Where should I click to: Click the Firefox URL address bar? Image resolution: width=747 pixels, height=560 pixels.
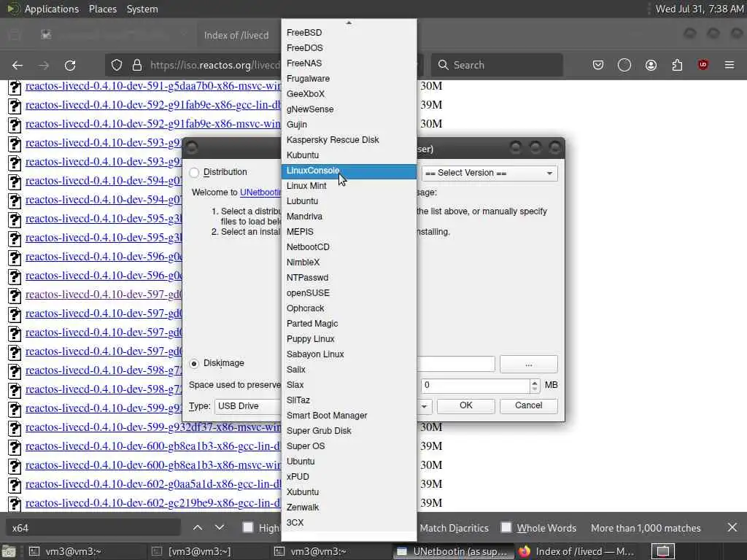(214, 65)
